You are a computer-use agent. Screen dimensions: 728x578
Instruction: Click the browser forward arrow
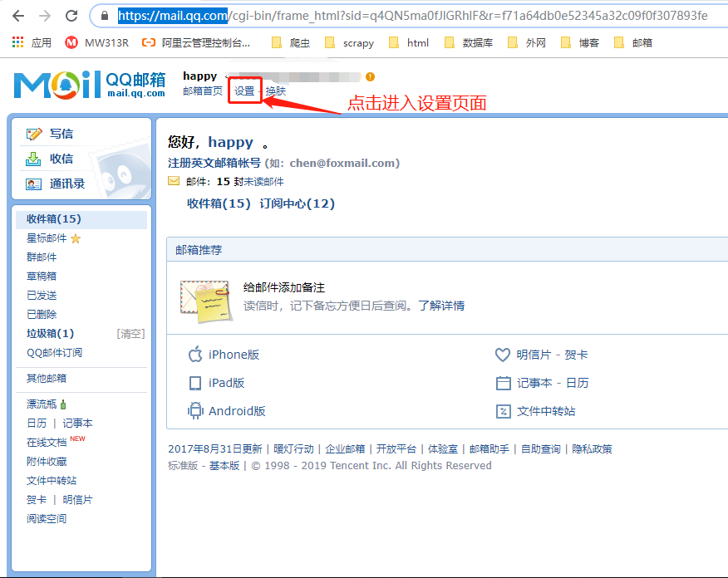pos(45,16)
